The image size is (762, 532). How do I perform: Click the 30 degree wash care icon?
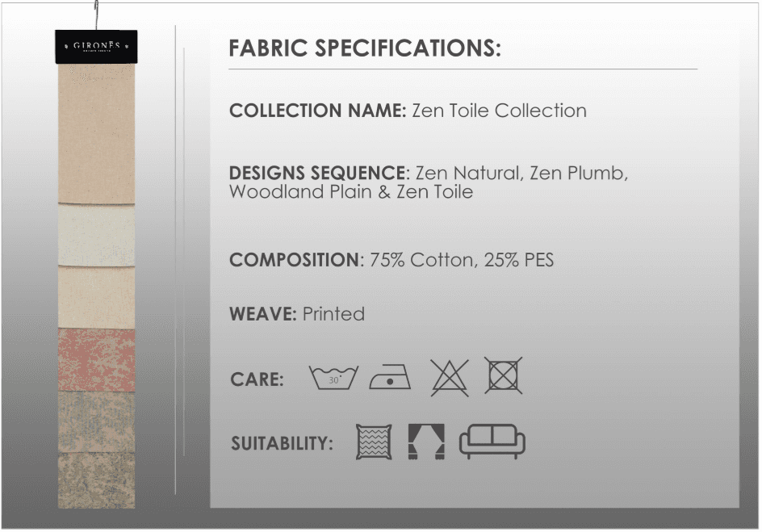point(333,378)
